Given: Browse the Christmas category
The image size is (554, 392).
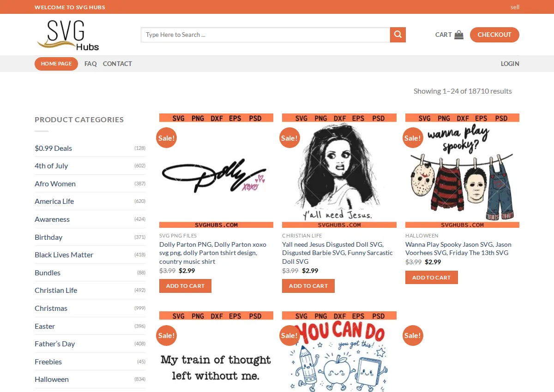Looking at the screenshot, I should tap(51, 308).
